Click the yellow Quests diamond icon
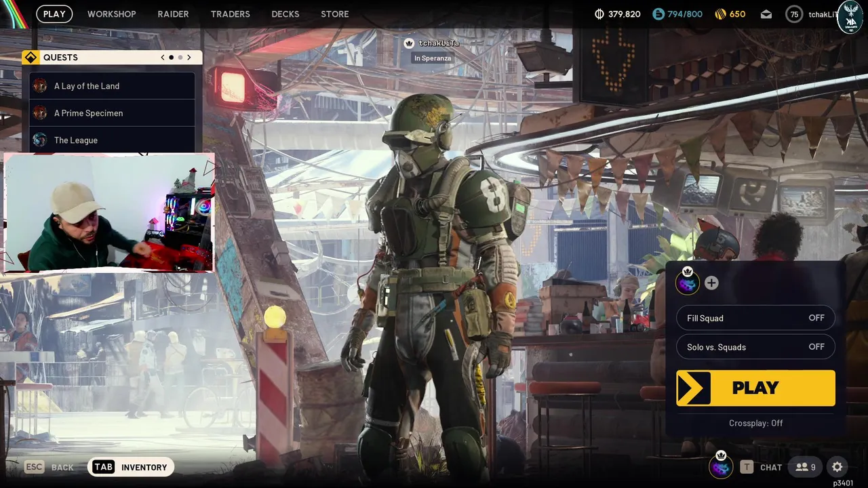Image resolution: width=868 pixels, height=488 pixels. (31, 58)
